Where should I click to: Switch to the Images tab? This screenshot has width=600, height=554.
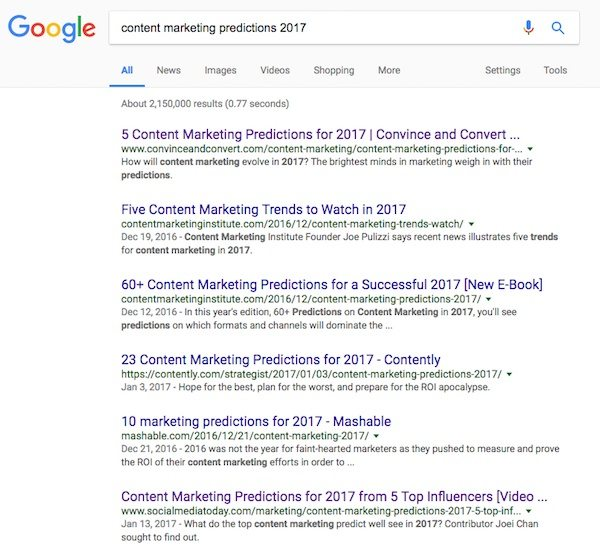tap(220, 70)
